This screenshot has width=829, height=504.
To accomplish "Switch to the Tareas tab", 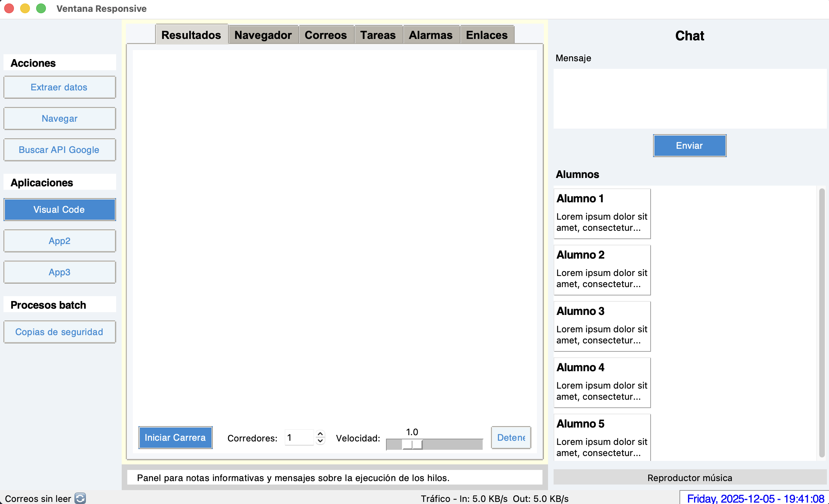I will 378,34.
